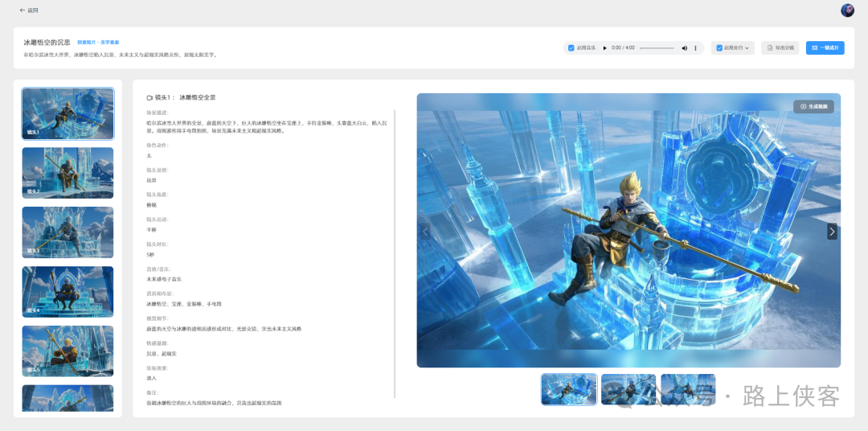Viewport: 868px width, 431px height.
Task: Click the 俯视 camera angle value
Action: (151, 205)
